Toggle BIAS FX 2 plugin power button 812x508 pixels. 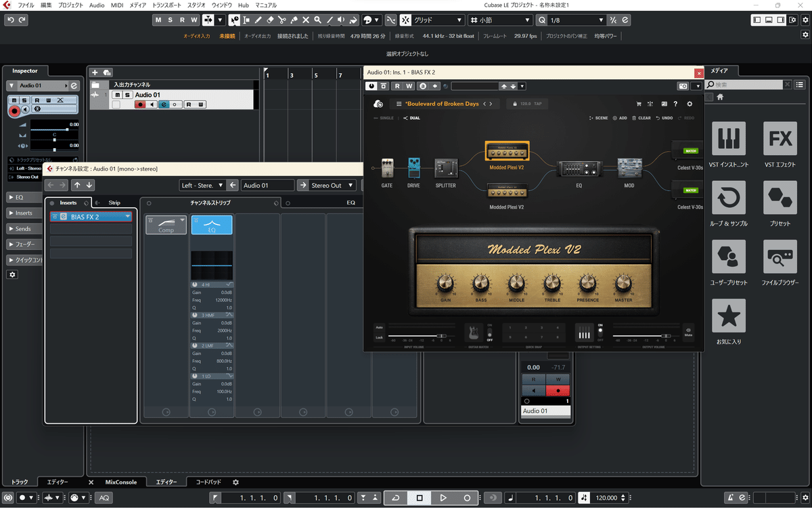click(371, 86)
